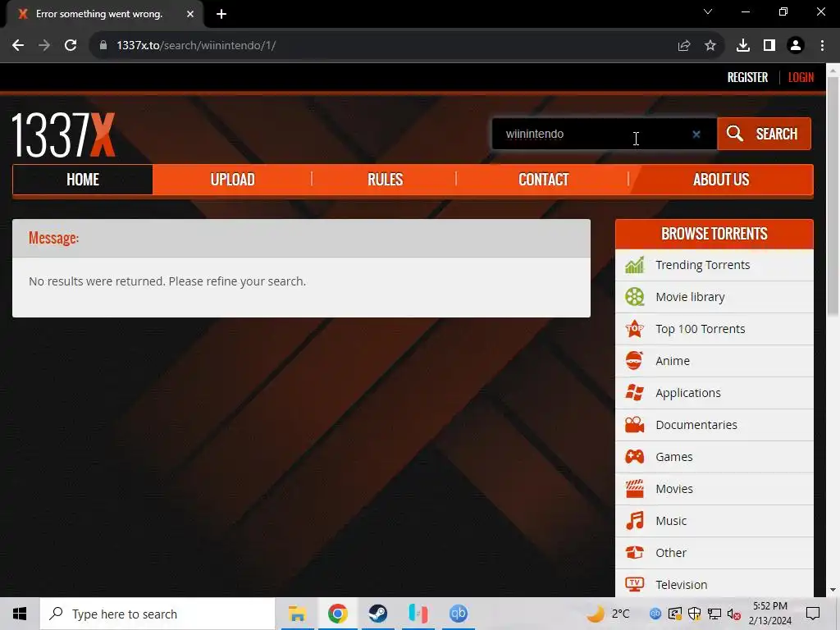Click the Games controller icon
Viewport: 840px width, 630px height.
634,456
